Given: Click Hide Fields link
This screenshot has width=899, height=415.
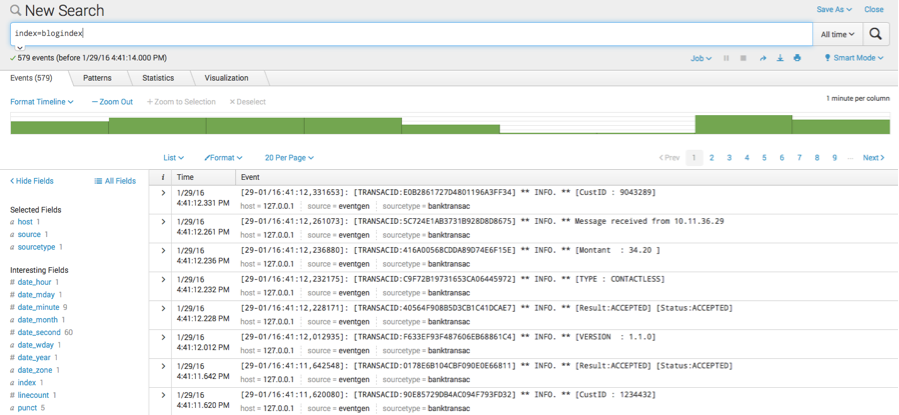Looking at the screenshot, I should pyautogui.click(x=32, y=181).
